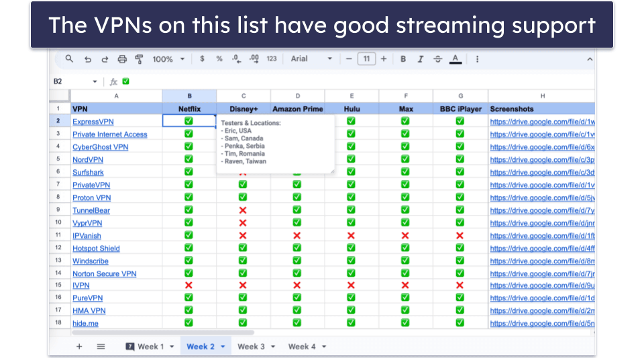Open the 100% zoom dropdown
This screenshot has width=644, height=358.
[x=168, y=59]
